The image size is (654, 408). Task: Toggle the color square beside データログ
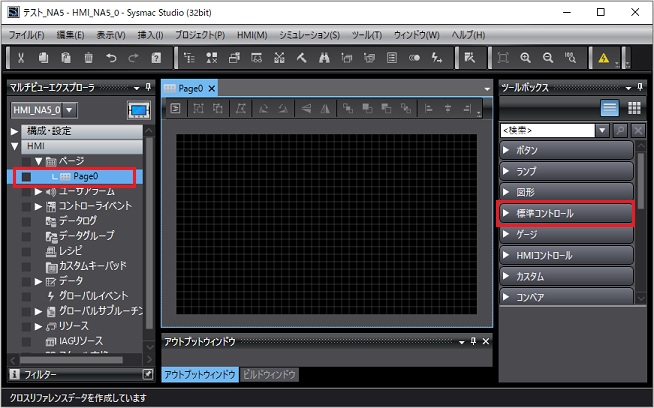click(x=26, y=222)
